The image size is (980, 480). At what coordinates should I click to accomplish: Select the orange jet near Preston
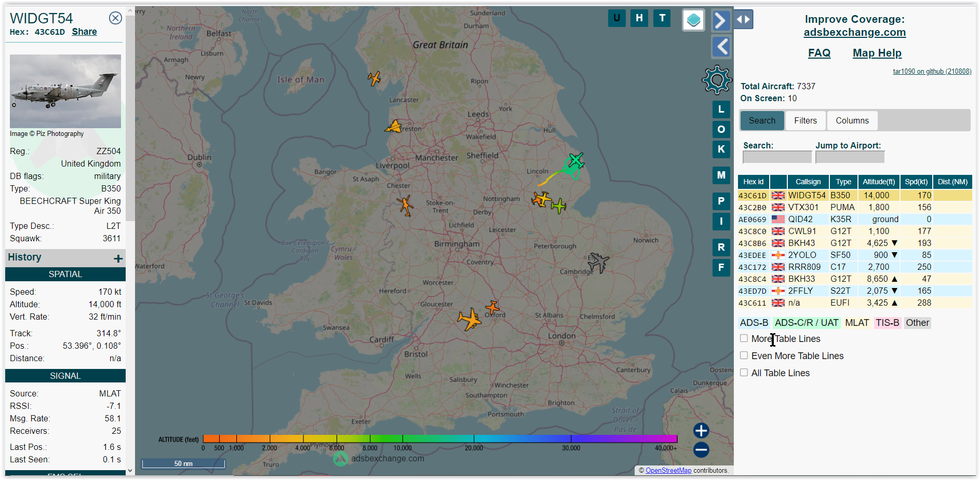[394, 127]
